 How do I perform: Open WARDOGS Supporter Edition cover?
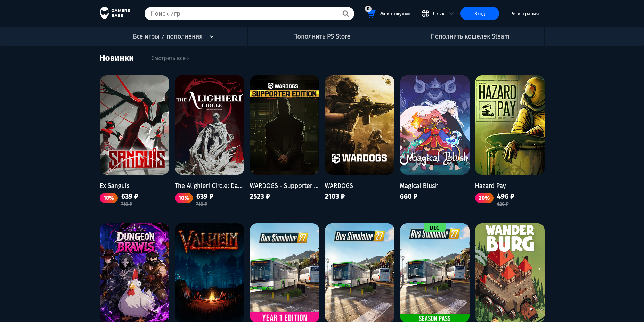click(284, 125)
